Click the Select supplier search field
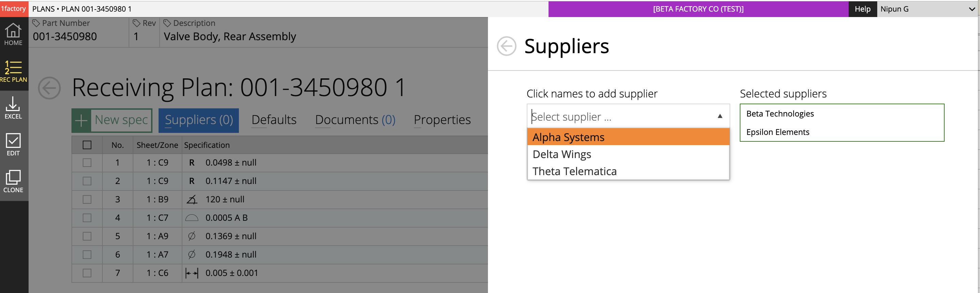Screen dimensions: 980x293 [620, 117]
